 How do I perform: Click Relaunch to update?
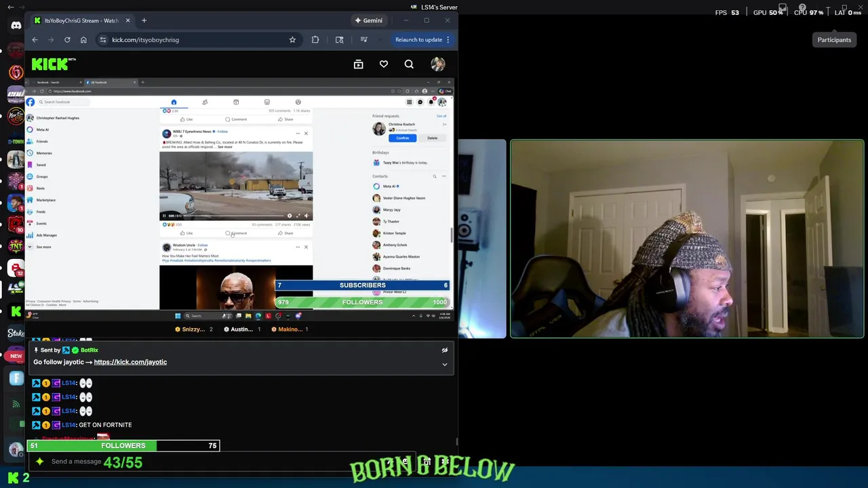point(418,39)
